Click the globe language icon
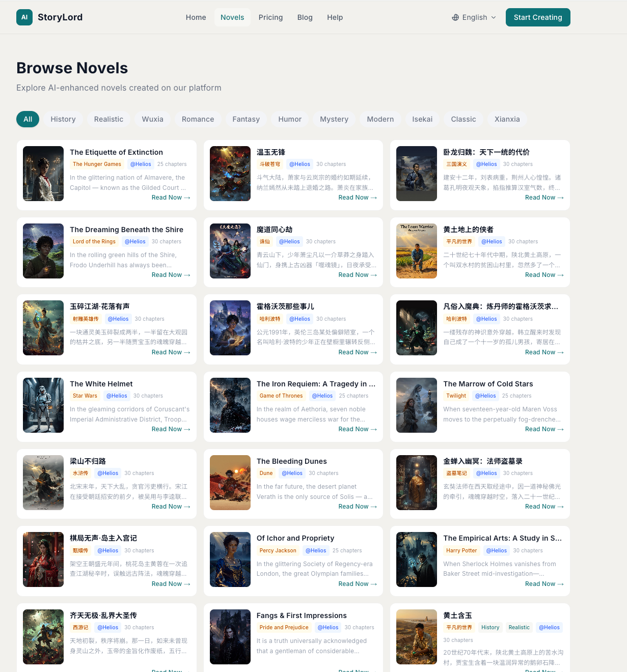Screen dimensions: 627x672 click(455, 17)
